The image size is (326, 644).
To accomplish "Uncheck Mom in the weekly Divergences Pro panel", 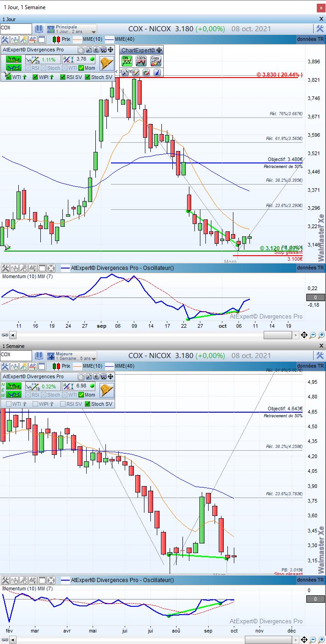I will pyautogui.click(x=81, y=395).
